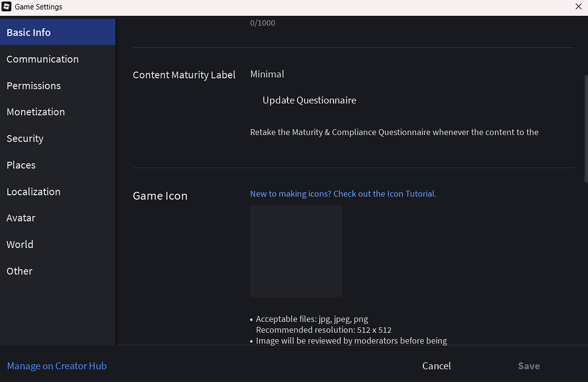
Task: Click the Content Maturity Label heading
Action: click(184, 75)
